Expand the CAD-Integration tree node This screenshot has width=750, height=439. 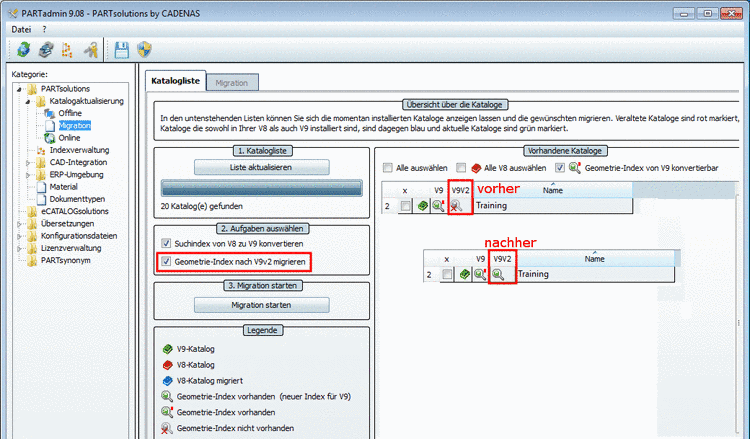pos(28,163)
